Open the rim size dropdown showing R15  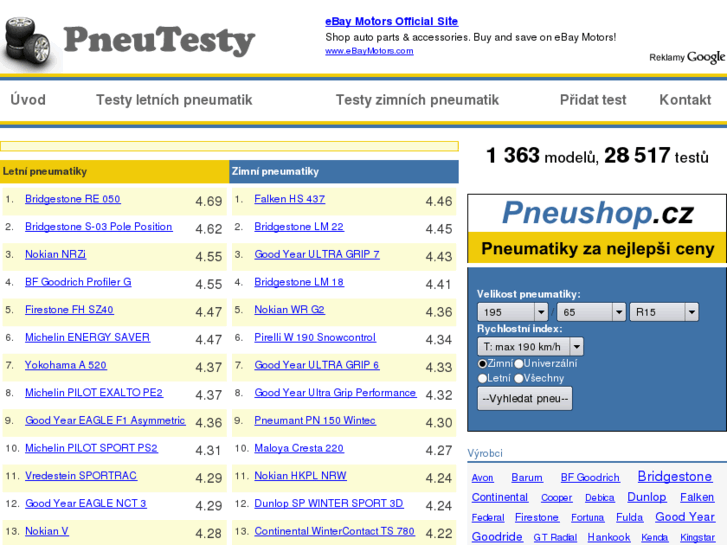click(664, 312)
